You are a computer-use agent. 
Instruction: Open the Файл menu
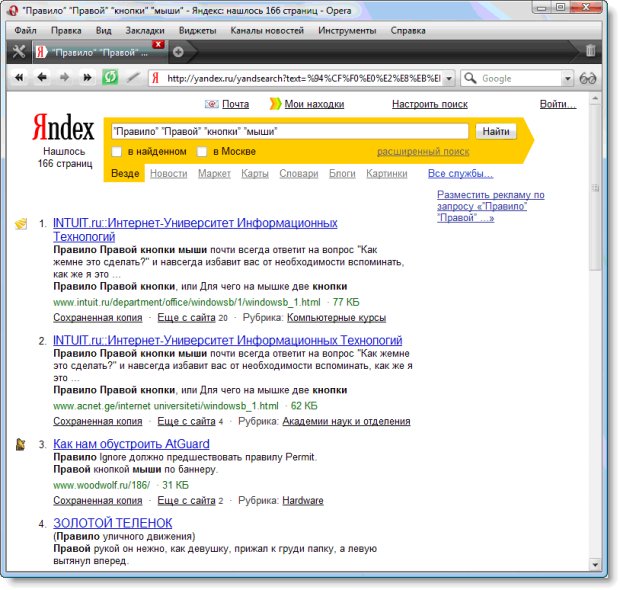point(25,31)
